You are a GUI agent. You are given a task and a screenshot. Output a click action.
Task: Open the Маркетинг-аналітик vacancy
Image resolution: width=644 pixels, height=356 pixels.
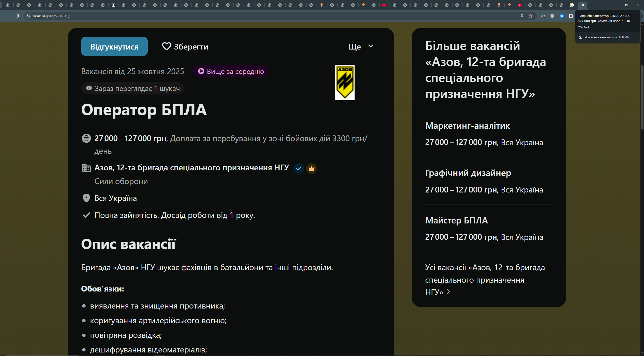pyautogui.click(x=467, y=126)
